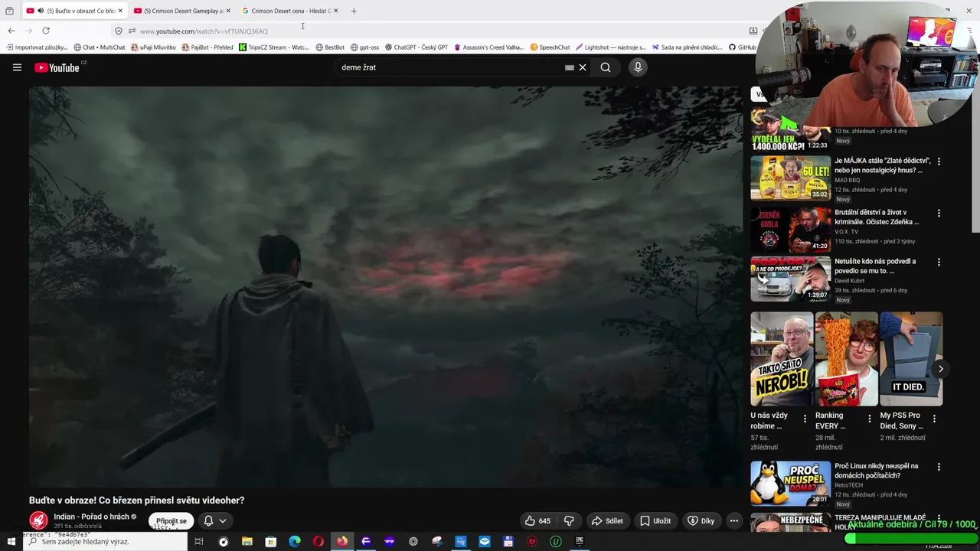Launch File Explorer from taskbar
The height and width of the screenshot is (551, 980).
click(x=247, y=542)
